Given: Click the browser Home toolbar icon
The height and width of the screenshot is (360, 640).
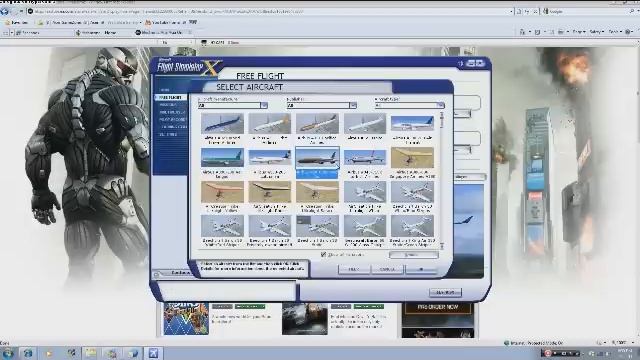Looking at the screenshot, I should click(x=522, y=32).
